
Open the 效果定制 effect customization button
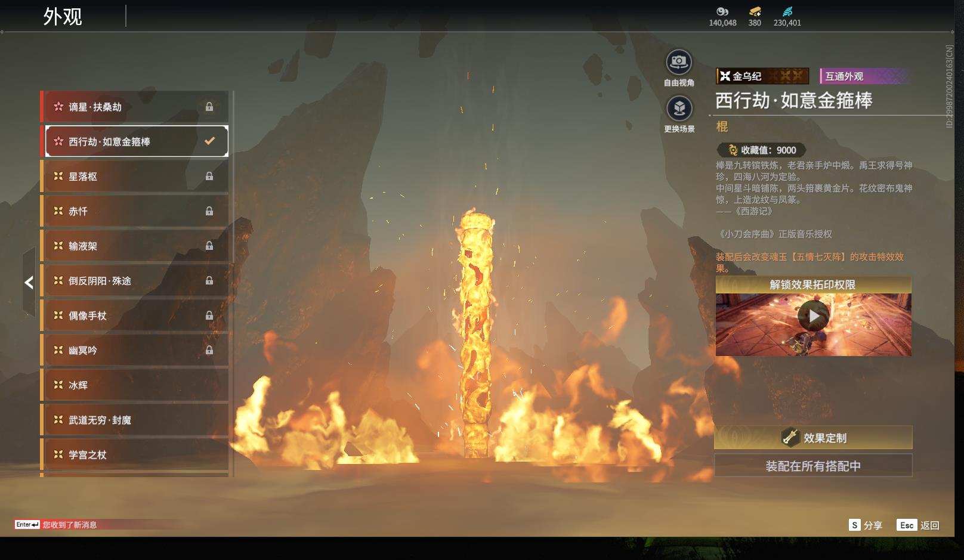point(813,438)
